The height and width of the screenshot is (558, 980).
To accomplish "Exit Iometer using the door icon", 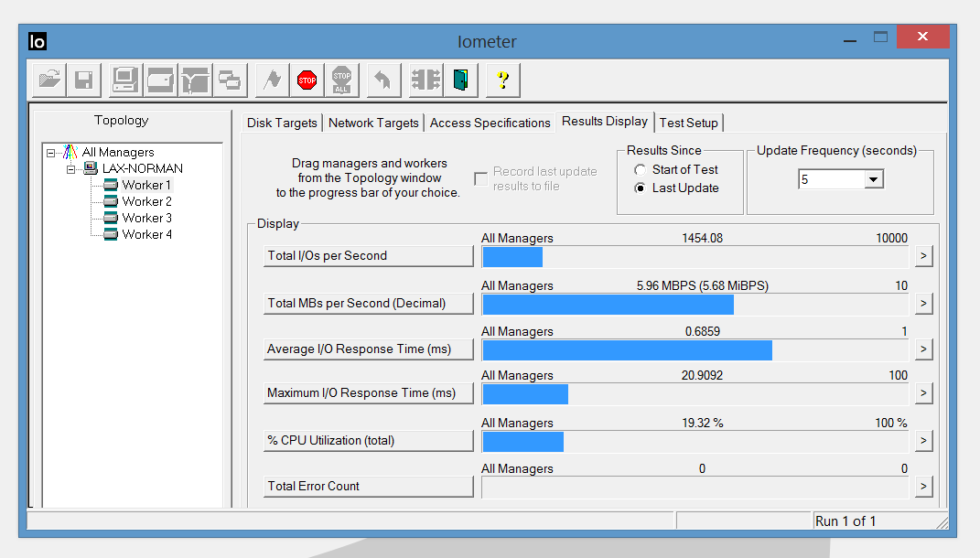I will (460, 80).
